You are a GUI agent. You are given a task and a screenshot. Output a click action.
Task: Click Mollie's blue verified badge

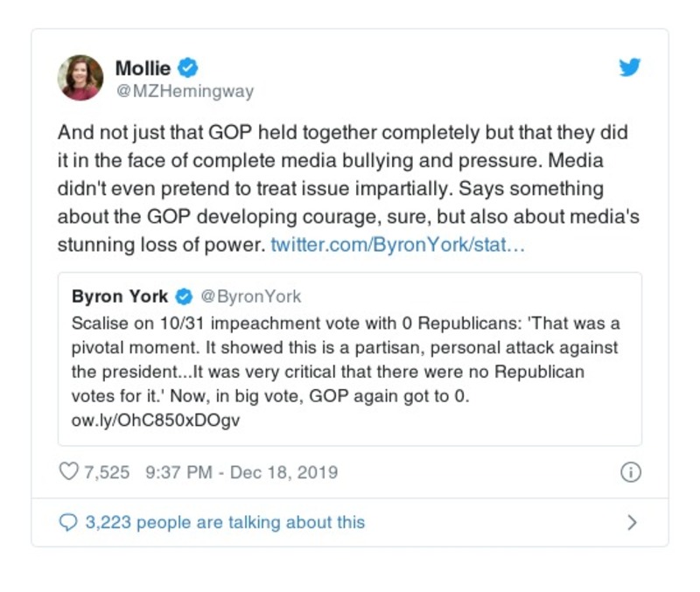188,67
